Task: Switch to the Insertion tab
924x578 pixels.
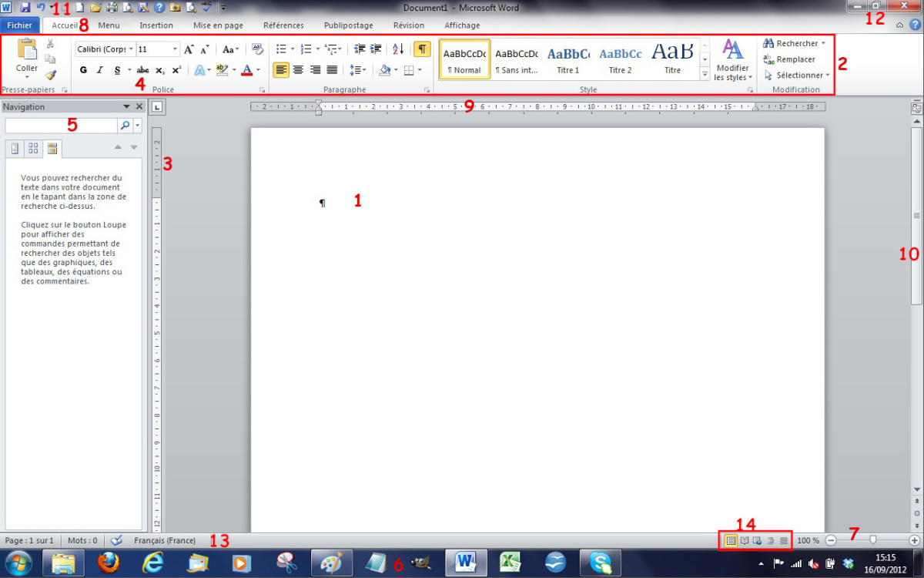Action: [x=156, y=25]
